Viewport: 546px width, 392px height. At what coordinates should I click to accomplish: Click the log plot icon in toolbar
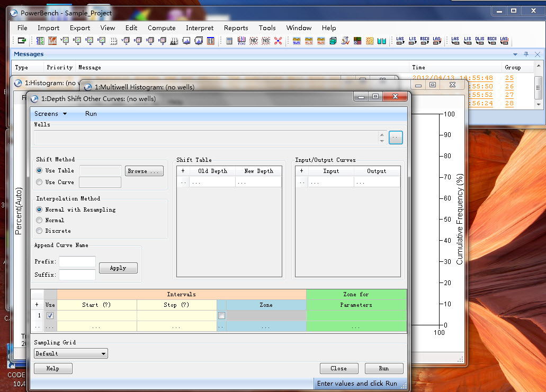pos(40,41)
